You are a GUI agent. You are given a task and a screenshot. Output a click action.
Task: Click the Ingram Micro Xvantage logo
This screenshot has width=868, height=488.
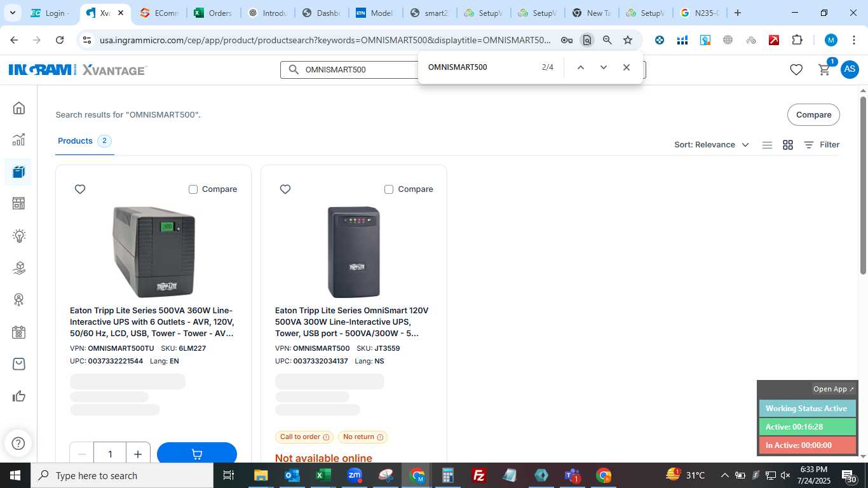(x=78, y=70)
